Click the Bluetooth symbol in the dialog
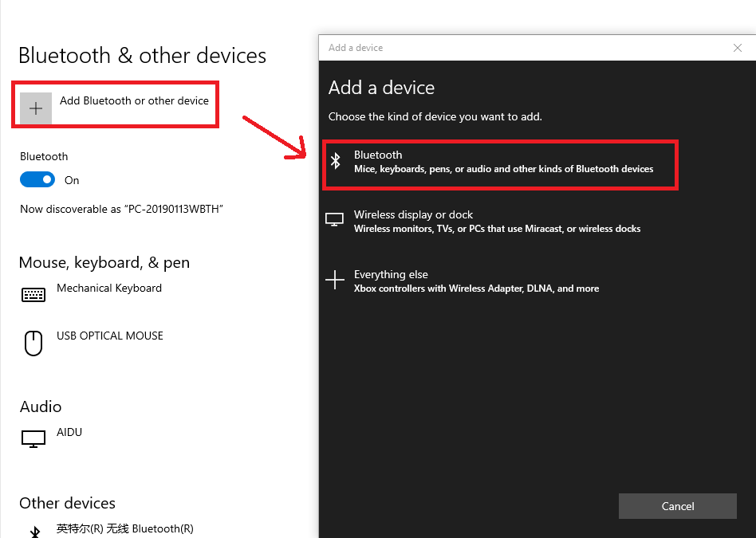 pos(336,160)
